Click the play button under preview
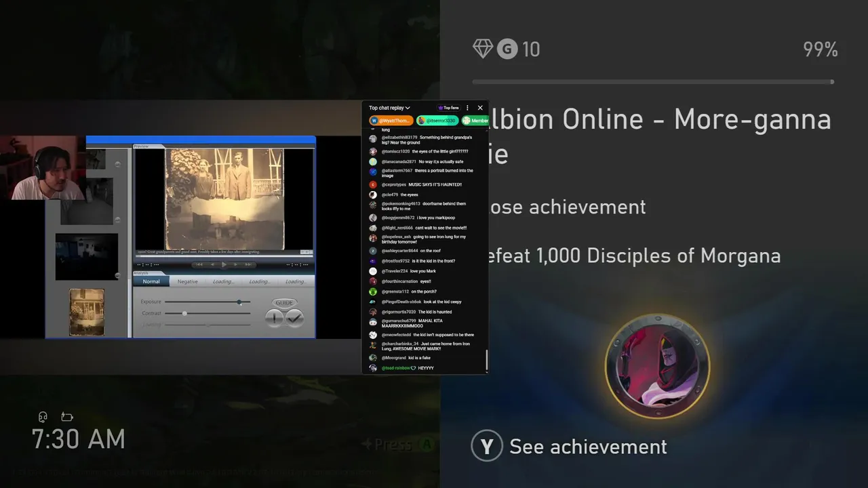The width and height of the screenshot is (868, 488). [x=224, y=264]
